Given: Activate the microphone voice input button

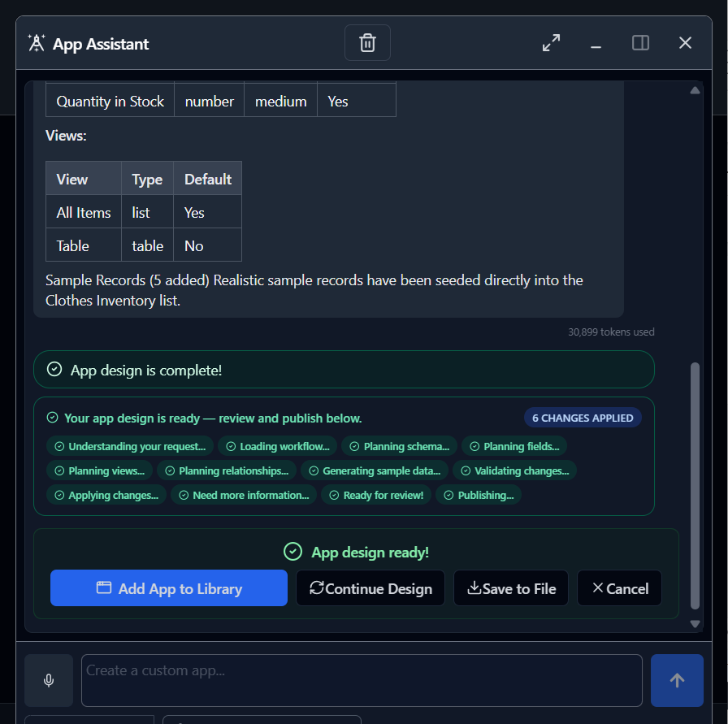Looking at the screenshot, I should click(49, 680).
